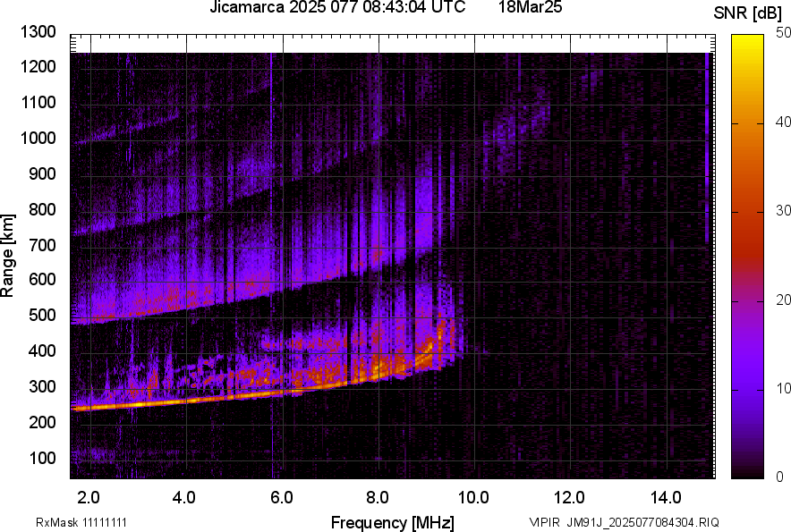Click frequency tick label 6.0

click(x=281, y=498)
